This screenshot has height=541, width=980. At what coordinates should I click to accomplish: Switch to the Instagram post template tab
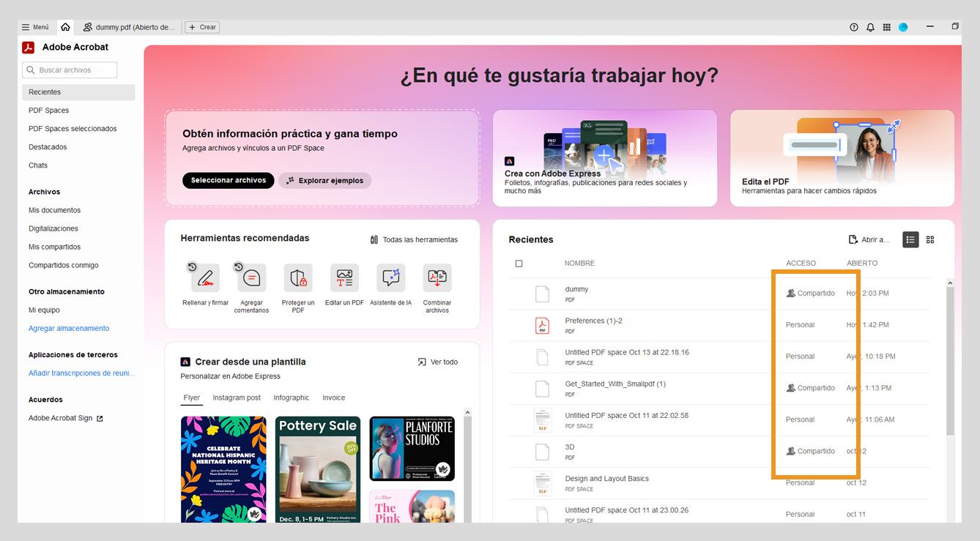236,398
